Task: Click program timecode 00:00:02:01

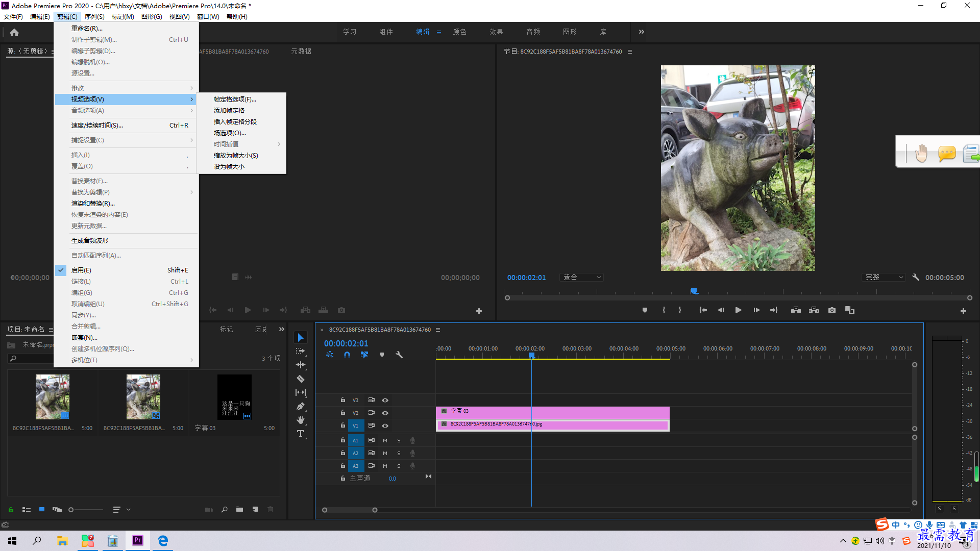Action: 526,278
